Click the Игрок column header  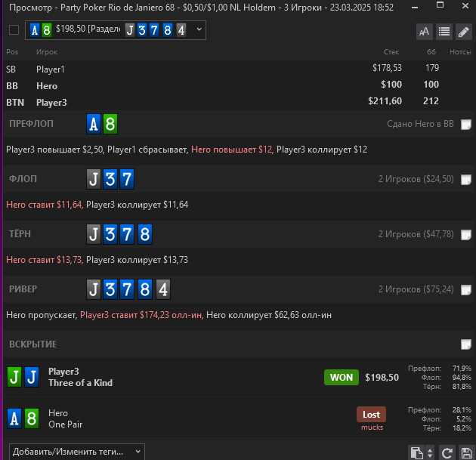coord(47,52)
